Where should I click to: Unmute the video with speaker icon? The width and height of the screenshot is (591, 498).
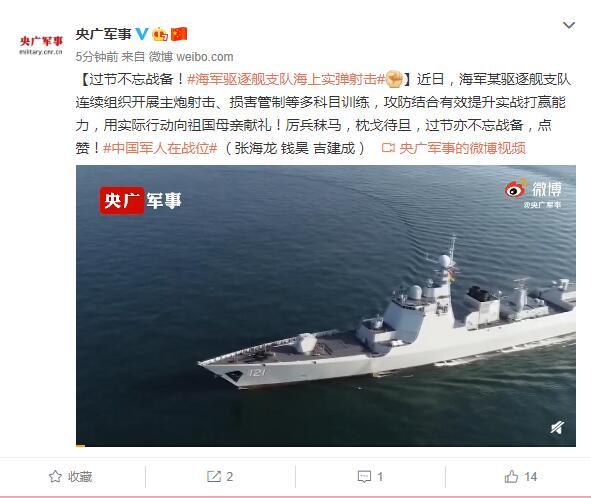557,428
